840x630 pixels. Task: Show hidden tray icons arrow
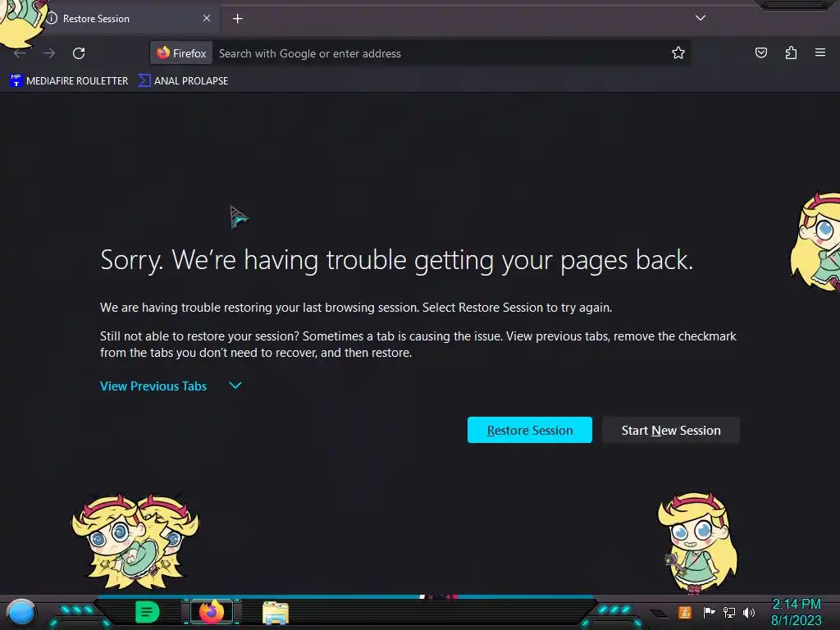660,614
